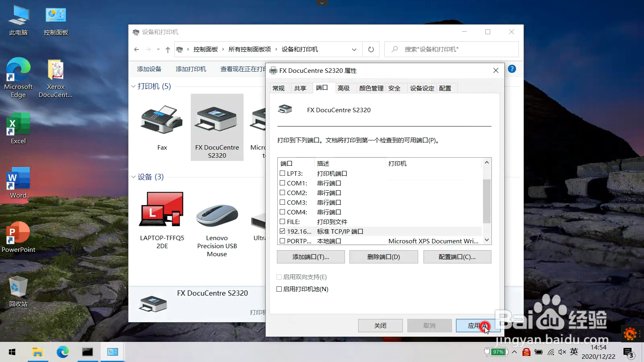
Task: Uncheck the 192.16 standard TCP/IP port
Action: coord(283,231)
